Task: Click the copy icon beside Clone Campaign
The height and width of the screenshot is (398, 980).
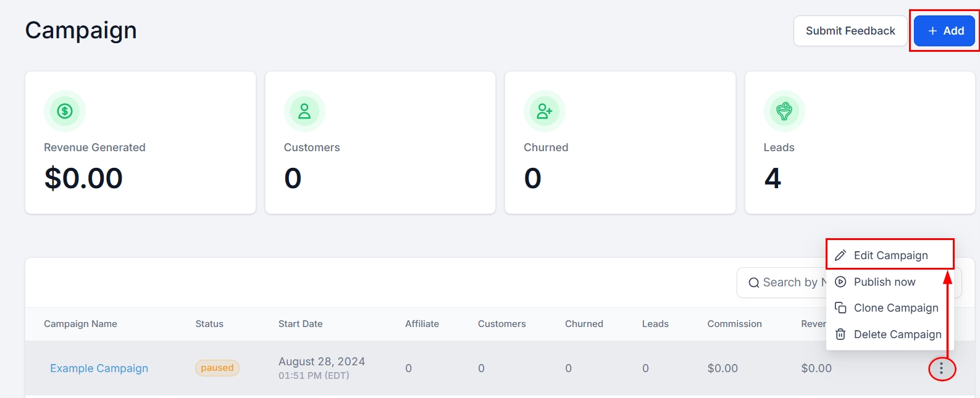Action: pyautogui.click(x=840, y=308)
